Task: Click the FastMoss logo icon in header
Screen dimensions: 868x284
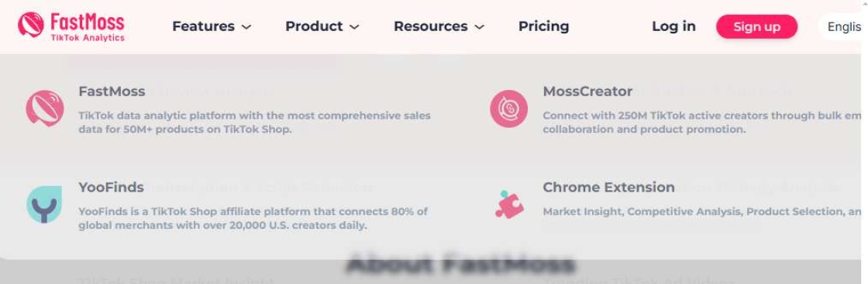Action: pyautogui.click(x=30, y=26)
